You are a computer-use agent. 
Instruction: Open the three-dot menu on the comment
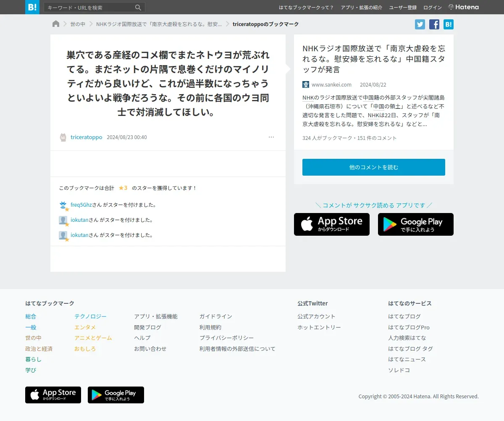(x=271, y=137)
